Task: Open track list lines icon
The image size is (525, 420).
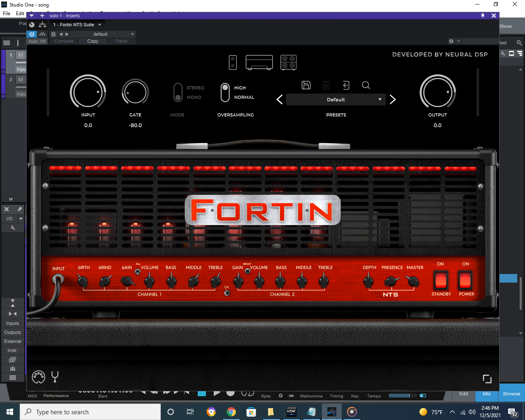Action: click(x=7, y=43)
